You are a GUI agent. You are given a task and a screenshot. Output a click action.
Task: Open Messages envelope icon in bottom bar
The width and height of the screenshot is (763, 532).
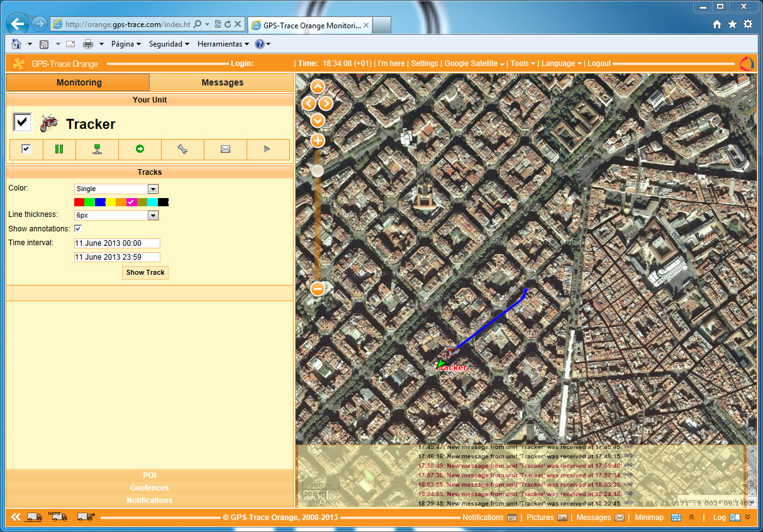(620, 518)
